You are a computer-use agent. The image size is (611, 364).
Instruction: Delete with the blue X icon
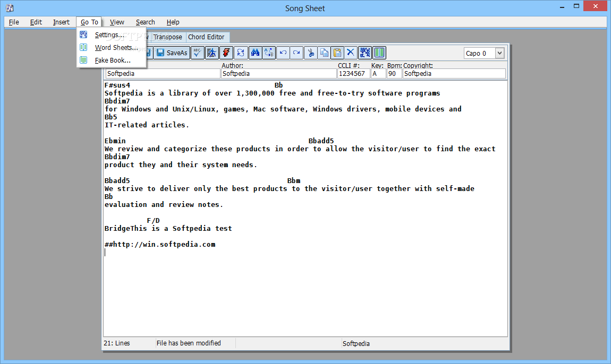click(350, 53)
